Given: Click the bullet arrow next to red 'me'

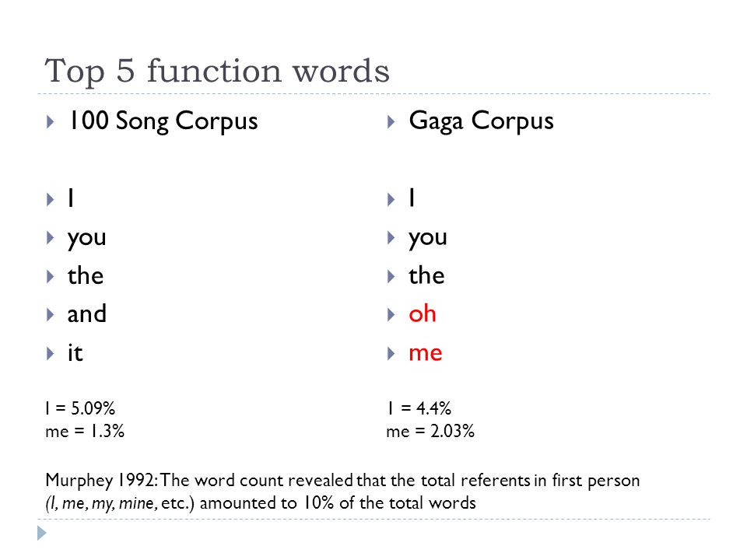Looking at the screenshot, I should (x=391, y=353).
